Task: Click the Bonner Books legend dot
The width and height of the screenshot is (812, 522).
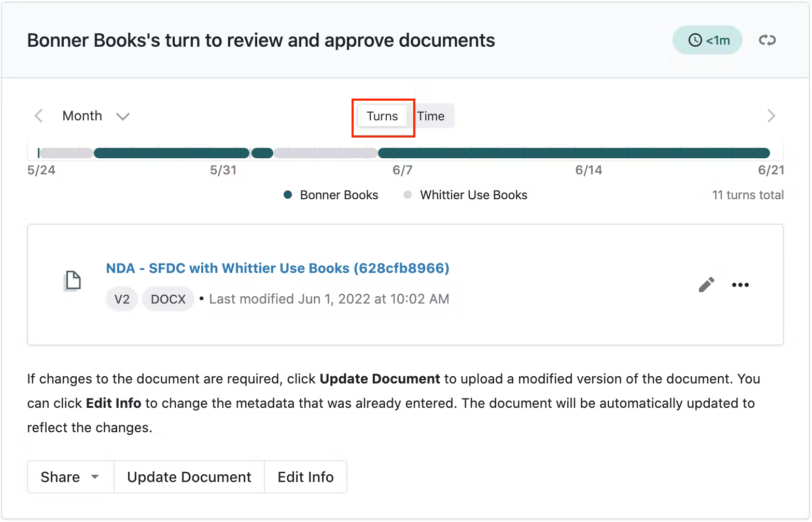Action: (x=288, y=195)
